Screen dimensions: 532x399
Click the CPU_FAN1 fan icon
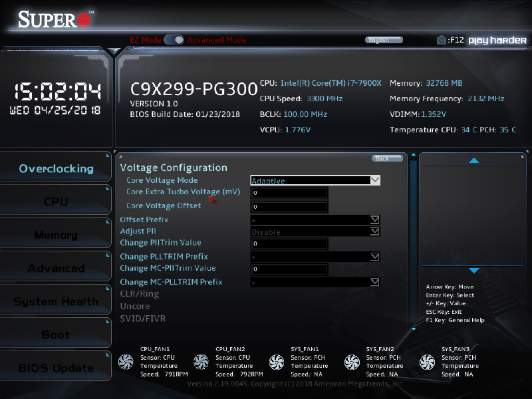pos(126,362)
